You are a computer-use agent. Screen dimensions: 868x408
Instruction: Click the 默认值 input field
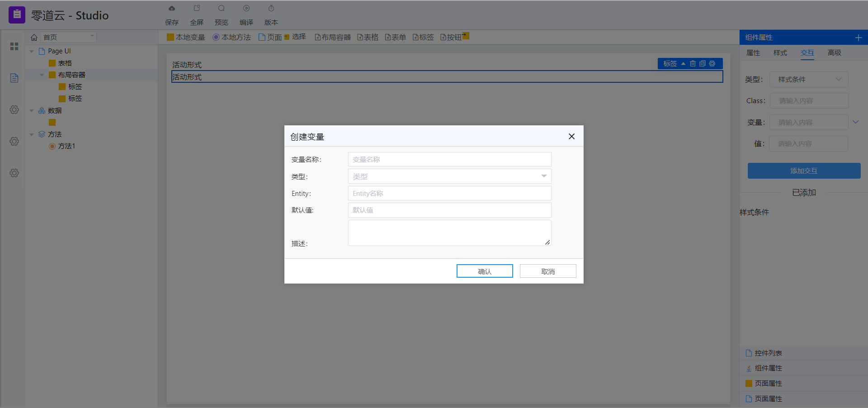tap(449, 210)
